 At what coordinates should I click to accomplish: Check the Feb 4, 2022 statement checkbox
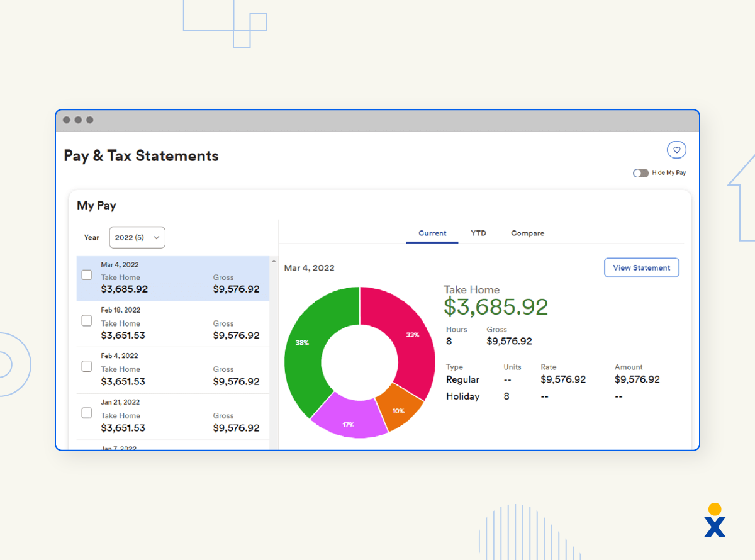(86, 366)
